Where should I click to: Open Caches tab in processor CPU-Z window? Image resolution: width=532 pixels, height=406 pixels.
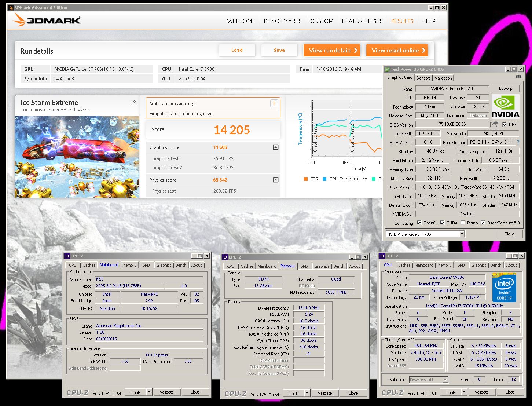pos(404,265)
